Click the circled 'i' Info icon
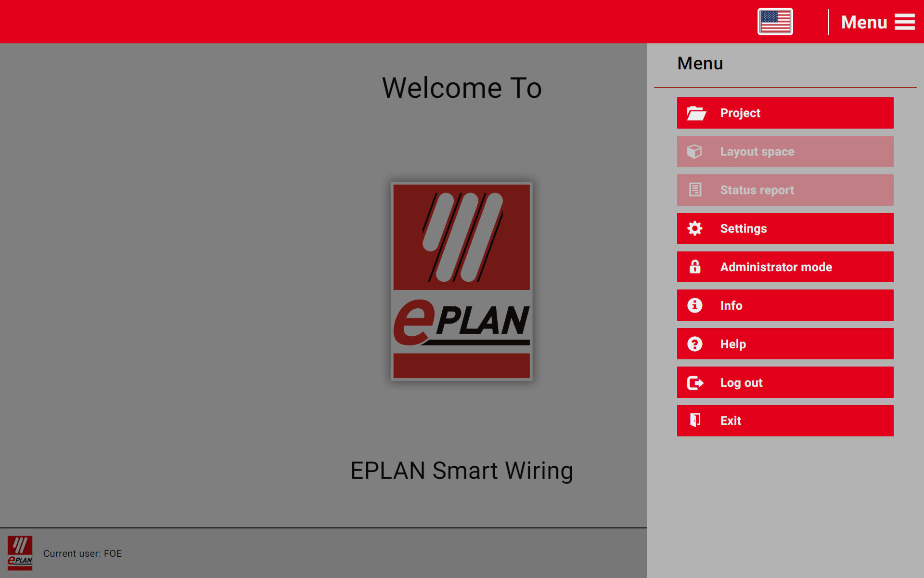This screenshot has width=924, height=578. (x=694, y=305)
